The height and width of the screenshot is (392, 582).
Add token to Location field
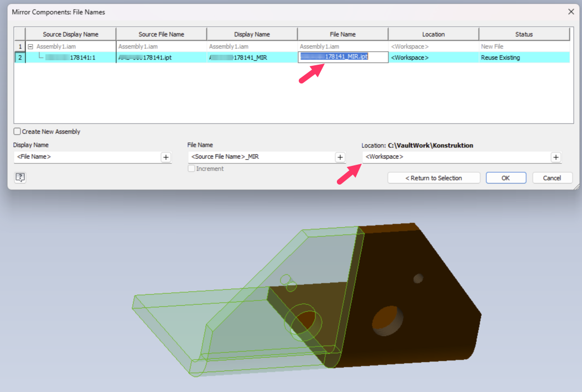click(x=555, y=157)
